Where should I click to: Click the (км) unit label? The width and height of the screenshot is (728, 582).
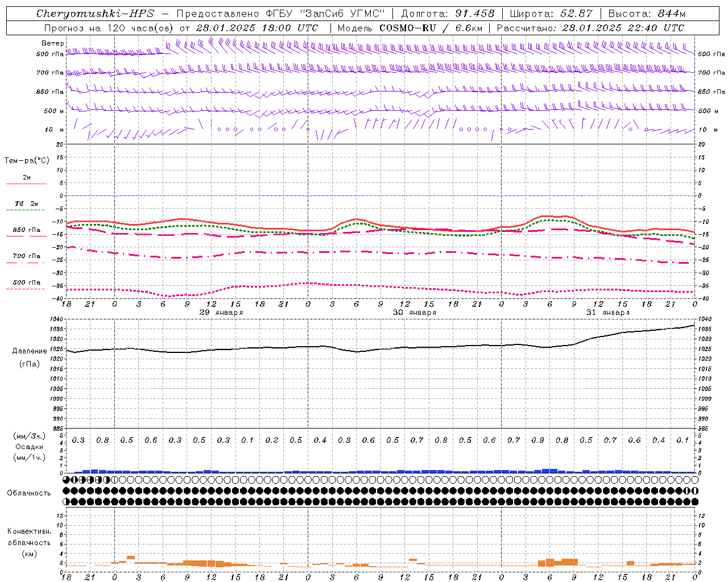click(x=30, y=554)
